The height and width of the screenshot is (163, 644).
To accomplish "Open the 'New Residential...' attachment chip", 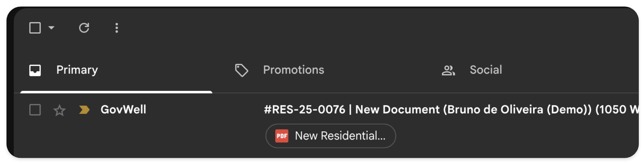I will 340,136.
